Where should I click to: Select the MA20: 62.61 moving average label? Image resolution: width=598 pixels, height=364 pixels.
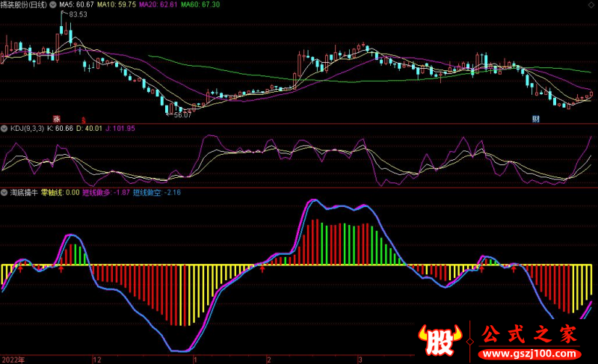tap(158, 5)
